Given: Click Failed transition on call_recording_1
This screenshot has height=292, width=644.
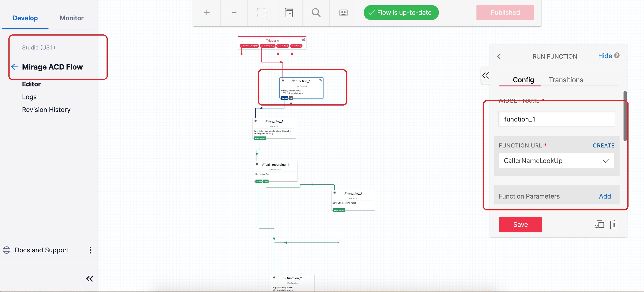Looking at the screenshot, I should coord(266,181).
